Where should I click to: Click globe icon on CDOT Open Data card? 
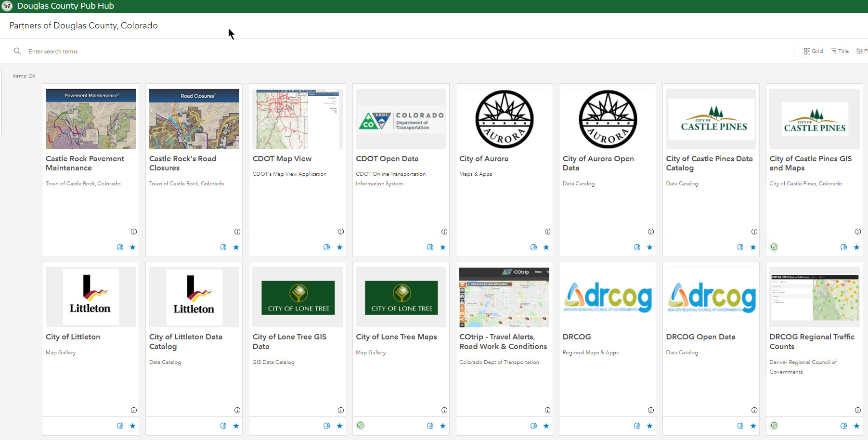click(430, 247)
